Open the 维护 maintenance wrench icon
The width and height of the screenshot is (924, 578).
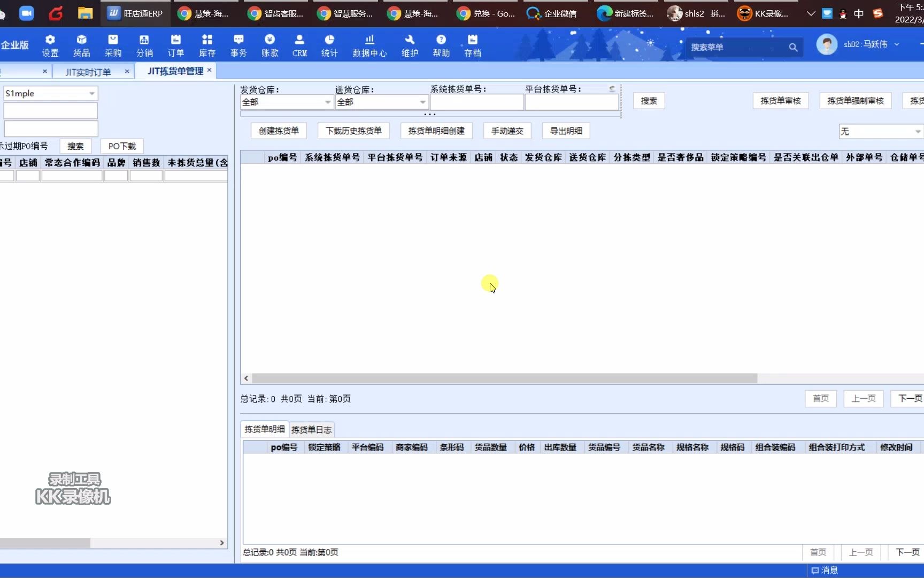click(x=410, y=45)
